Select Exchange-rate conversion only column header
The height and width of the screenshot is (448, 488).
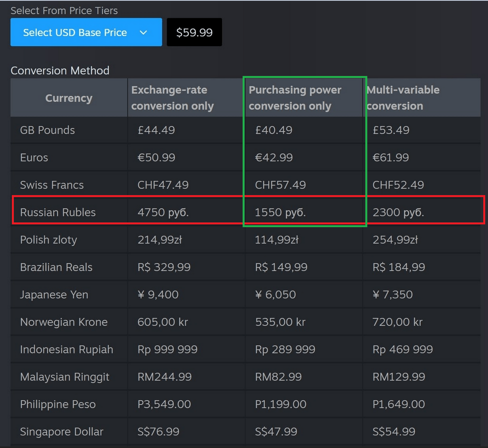pos(173,98)
